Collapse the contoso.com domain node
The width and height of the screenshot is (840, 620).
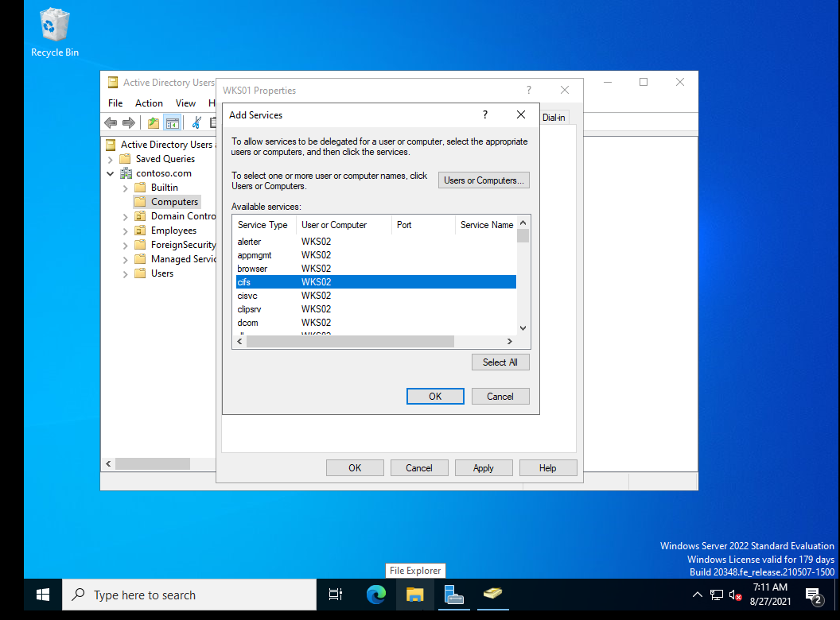111,173
